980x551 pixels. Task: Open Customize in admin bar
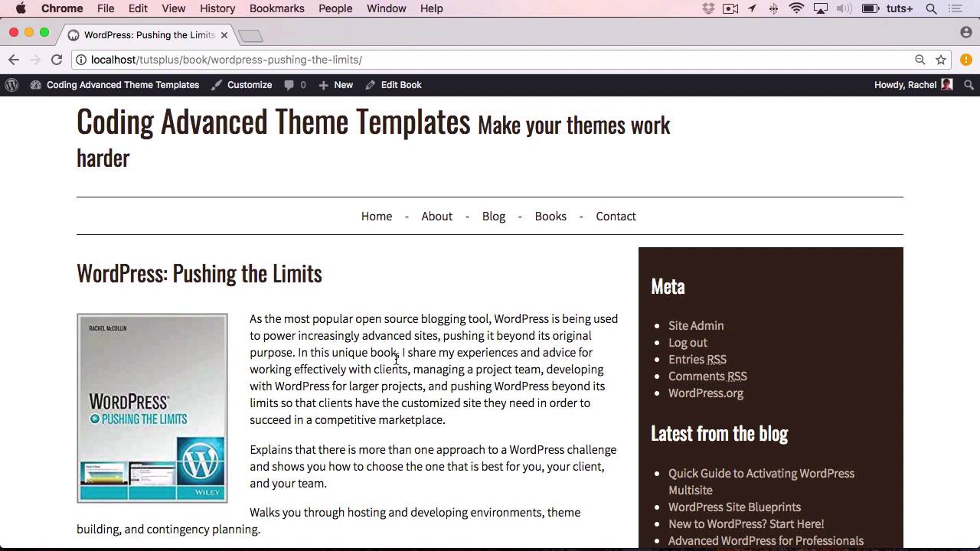250,85
